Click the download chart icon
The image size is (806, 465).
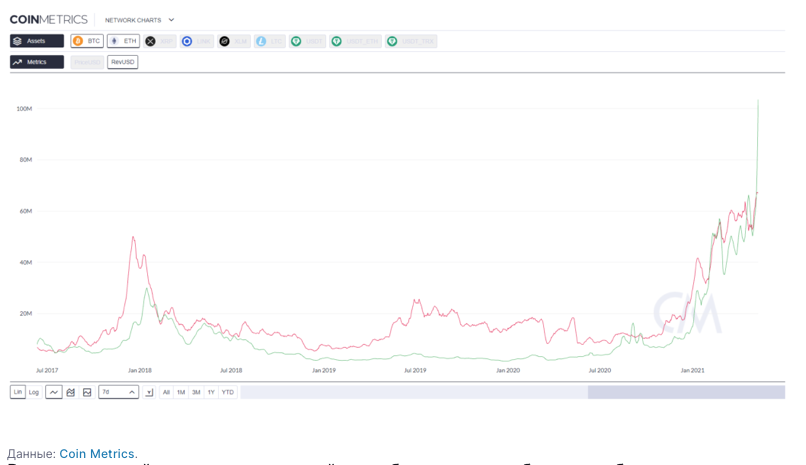pyautogui.click(x=149, y=392)
